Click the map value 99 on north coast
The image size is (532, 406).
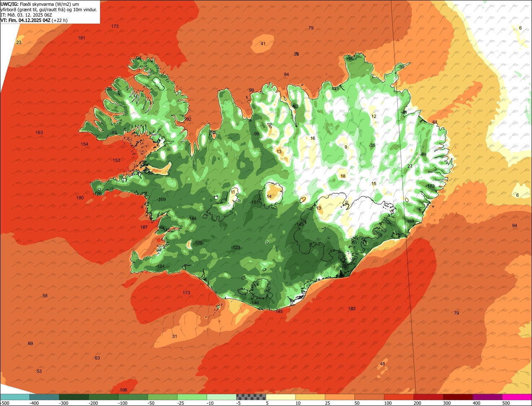coord(251,90)
